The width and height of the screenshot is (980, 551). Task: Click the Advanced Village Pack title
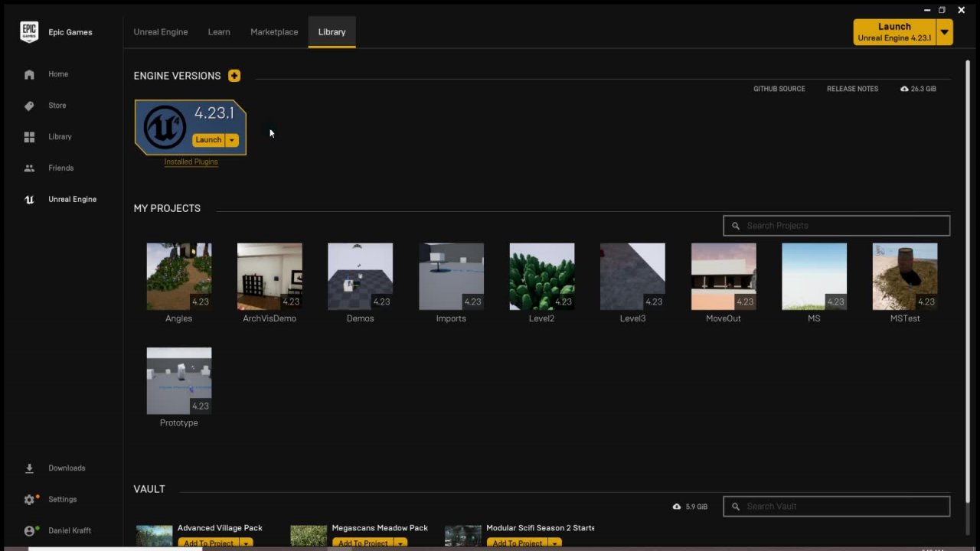220,528
